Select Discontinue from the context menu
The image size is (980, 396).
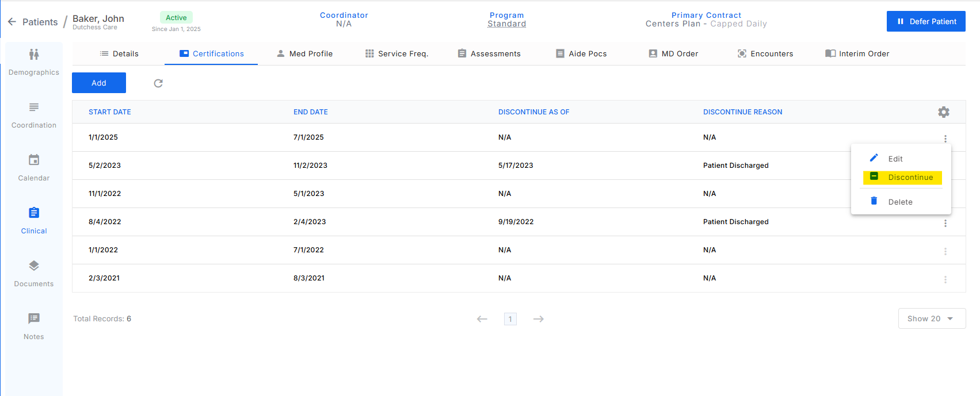(902, 177)
